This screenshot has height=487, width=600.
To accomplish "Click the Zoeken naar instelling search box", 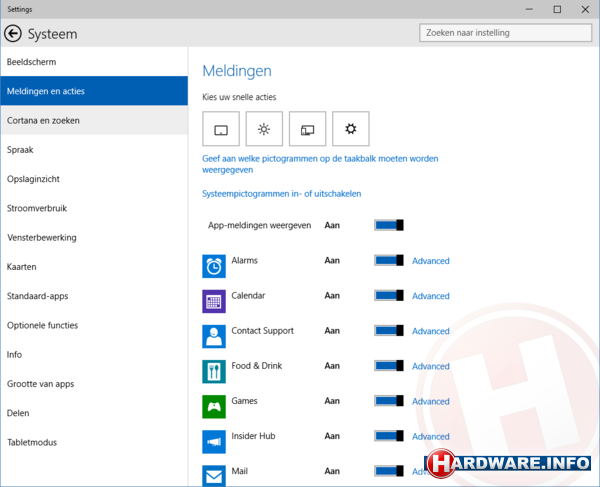I will pos(503,33).
